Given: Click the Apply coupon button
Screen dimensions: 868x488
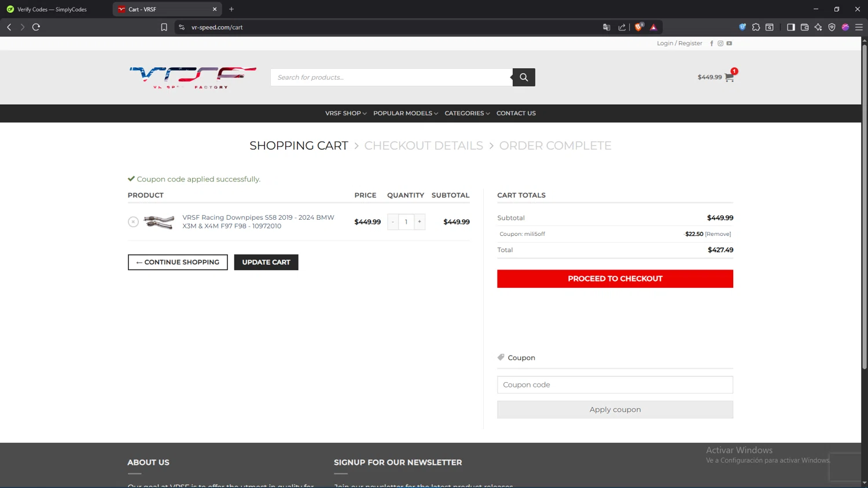Looking at the screenshot, I should [615, 409].
